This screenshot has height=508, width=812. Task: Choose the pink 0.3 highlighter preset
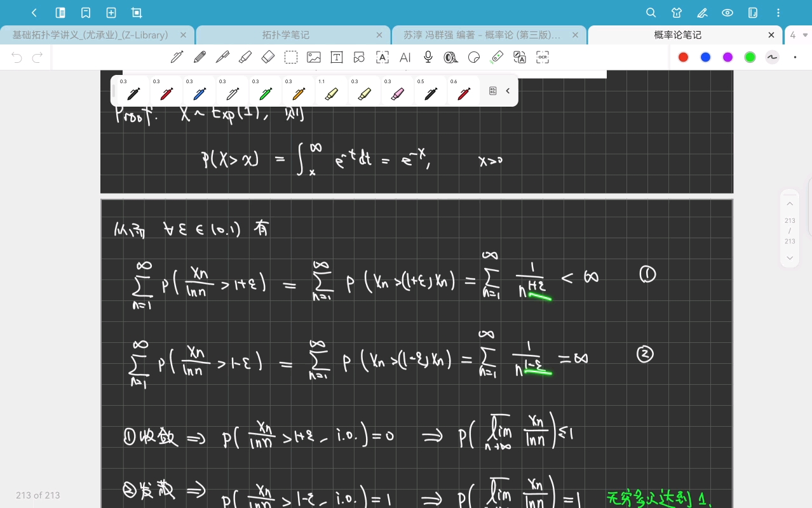tap(398, 91)
